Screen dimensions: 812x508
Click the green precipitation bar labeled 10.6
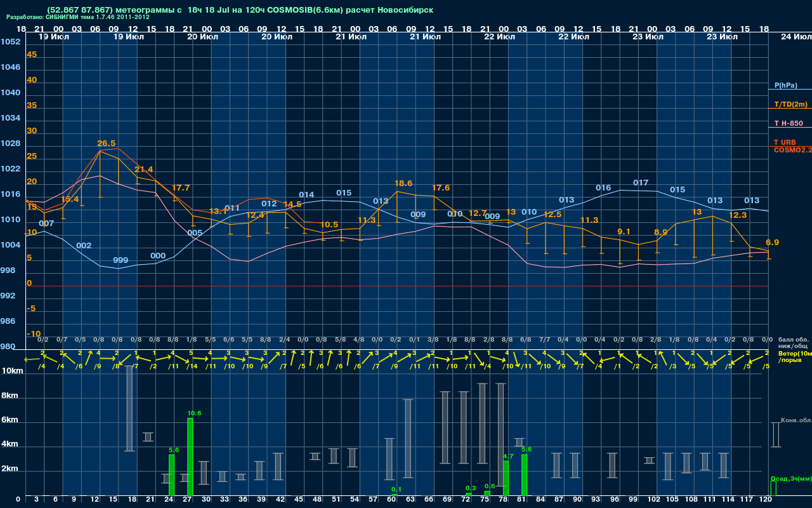click(x=190, y=457)
